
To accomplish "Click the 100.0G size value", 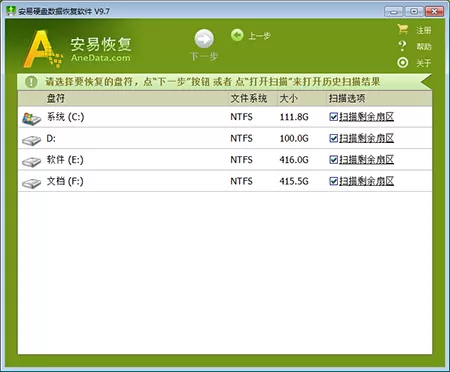I will [x=294, y=138].
